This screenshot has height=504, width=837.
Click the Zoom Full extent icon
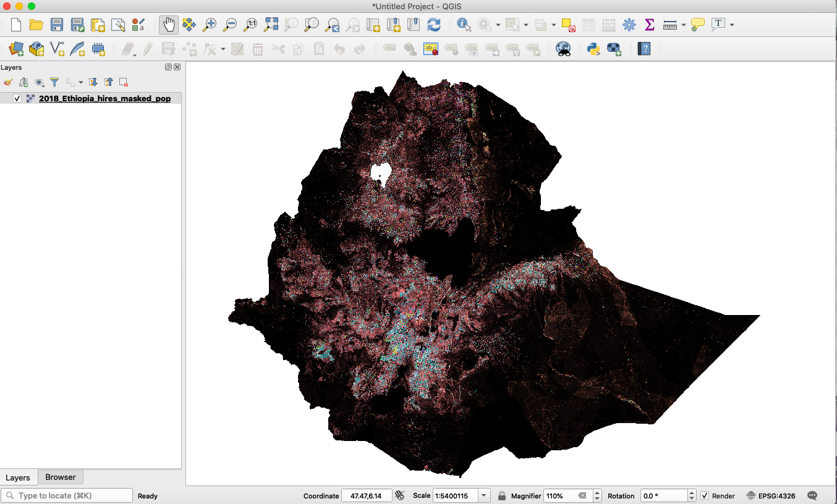[271, 25]
